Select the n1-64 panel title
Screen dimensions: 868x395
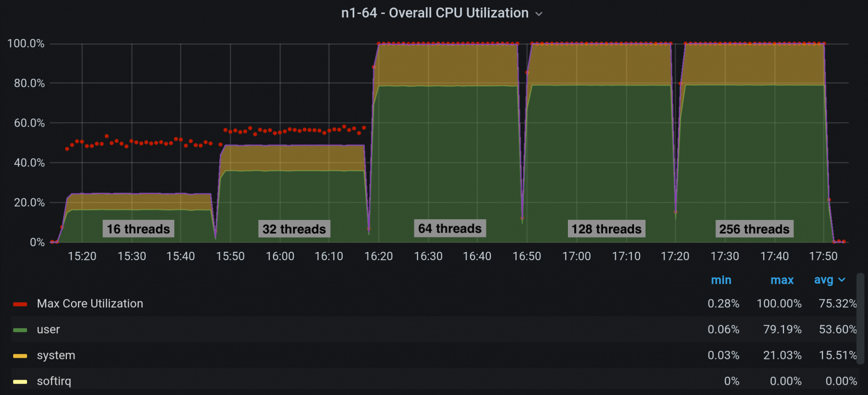[x=435, y=13]
